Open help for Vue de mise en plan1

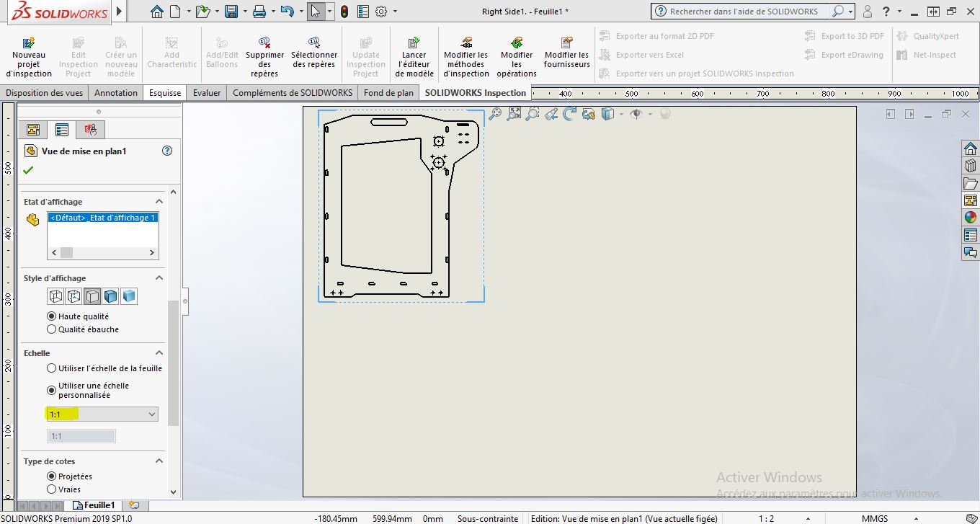[167, 151]
